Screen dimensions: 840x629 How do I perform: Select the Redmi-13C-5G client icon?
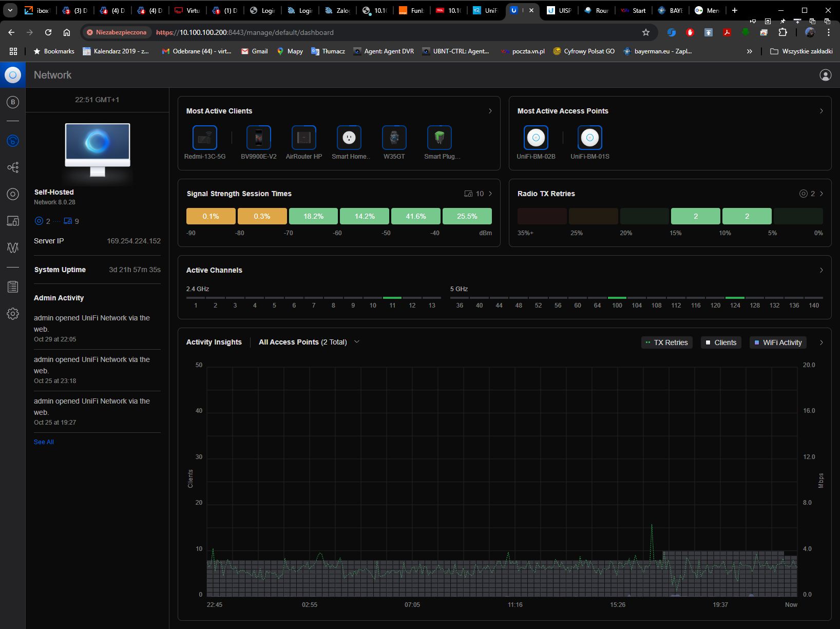point(205,138)
